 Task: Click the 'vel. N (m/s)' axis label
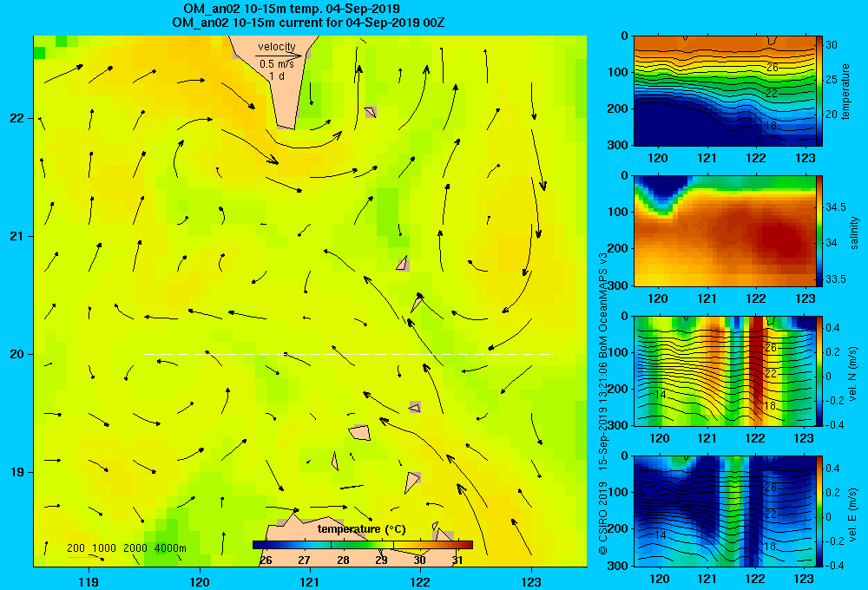[x=853, y=374]
